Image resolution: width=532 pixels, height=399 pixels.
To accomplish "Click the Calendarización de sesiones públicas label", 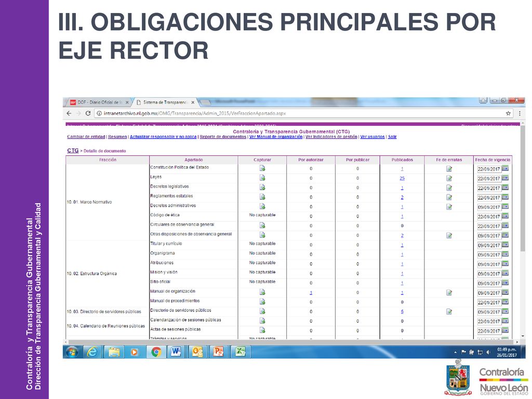I will click(x=185, y=320).
